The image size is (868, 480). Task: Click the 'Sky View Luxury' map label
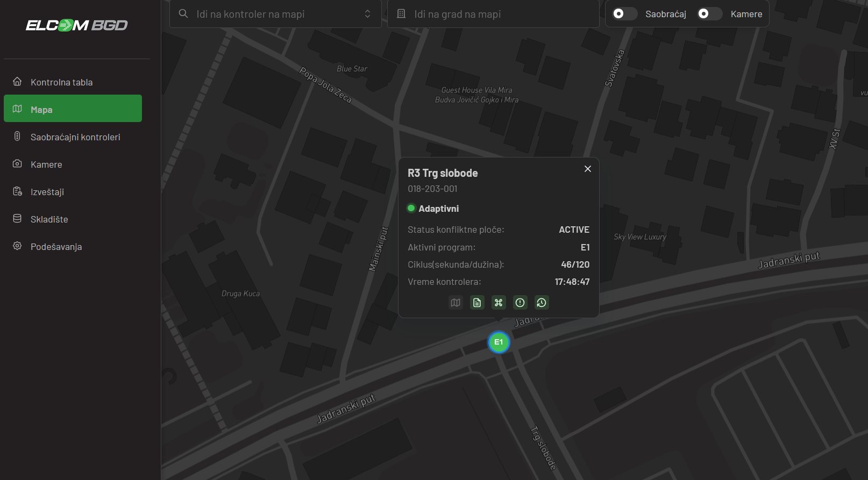tap(640, 237)
